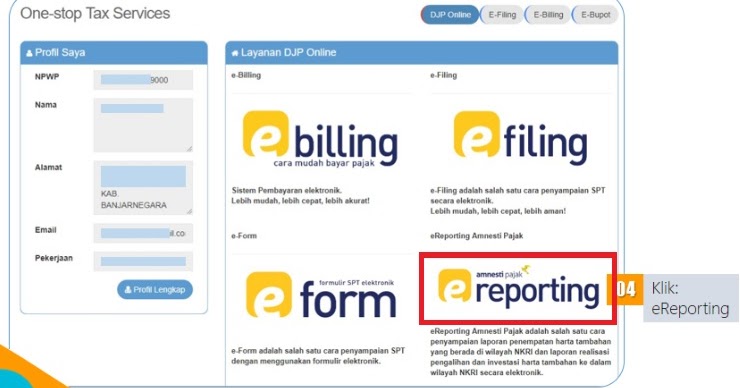The image size is (740, 388).
Task: Click the Email input field
Action: (x=143, y=233)
